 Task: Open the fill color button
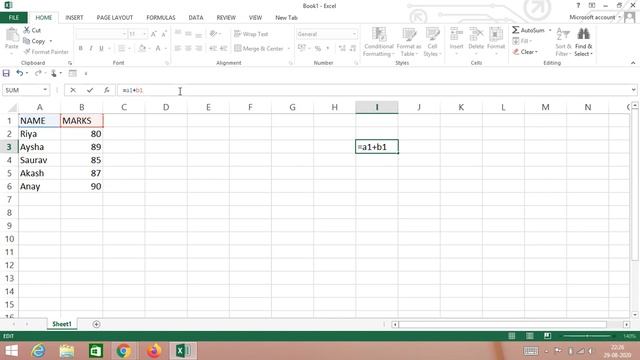(x=142, y=49)
